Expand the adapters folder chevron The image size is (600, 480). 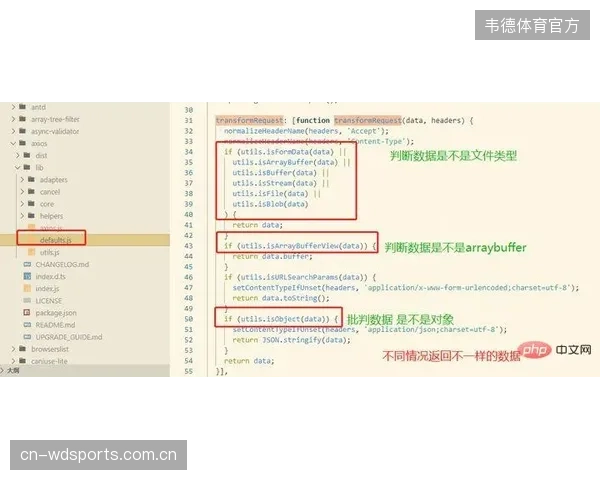point(22,180)
